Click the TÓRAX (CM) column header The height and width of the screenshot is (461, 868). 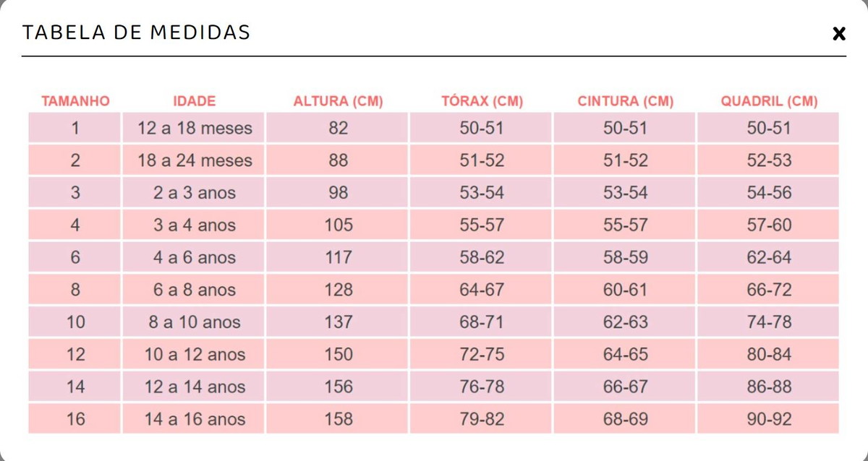(482, 101)
